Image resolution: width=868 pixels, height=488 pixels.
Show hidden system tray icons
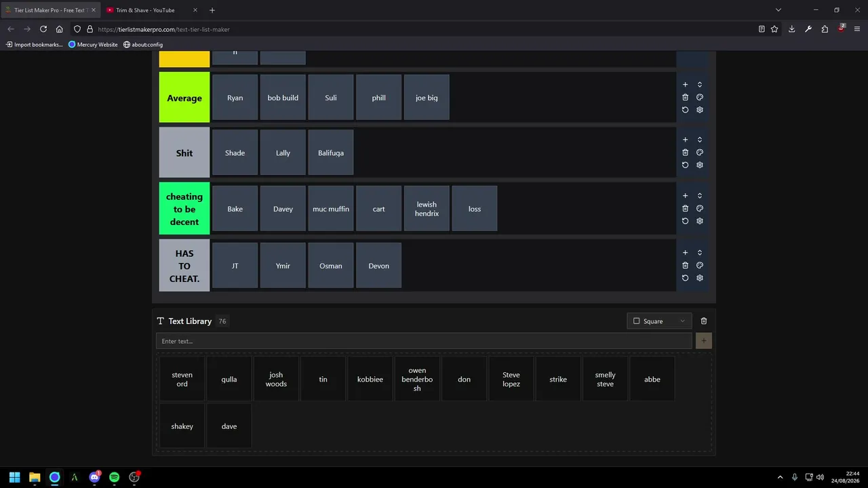780,477
